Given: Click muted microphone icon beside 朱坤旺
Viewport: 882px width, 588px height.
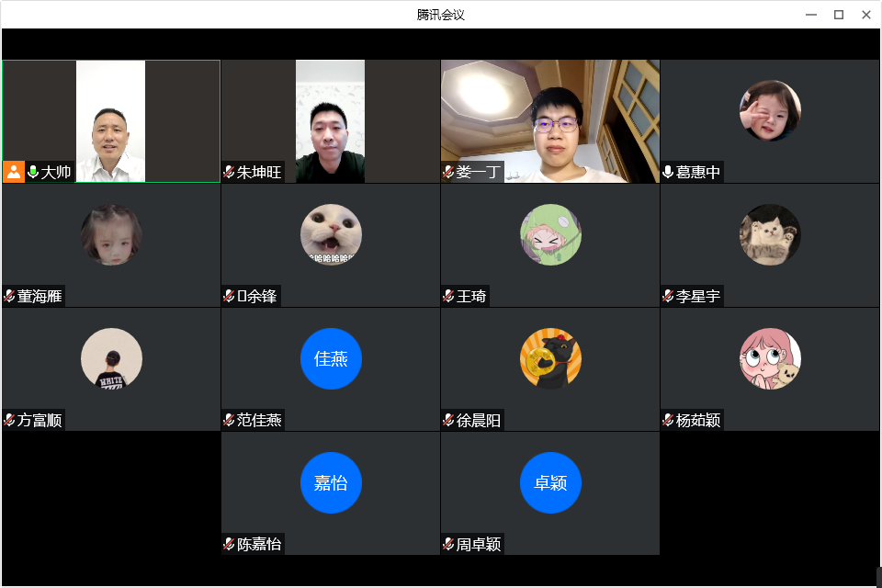Looking at the screenshot, I should [229, 172].
